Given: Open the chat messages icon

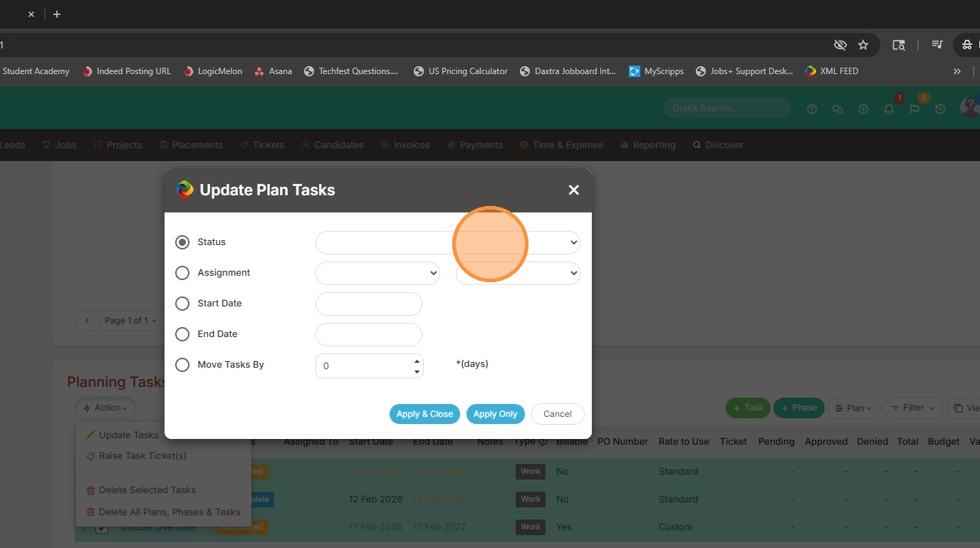Looking at the screenshot, I should (x=838, y=109).
